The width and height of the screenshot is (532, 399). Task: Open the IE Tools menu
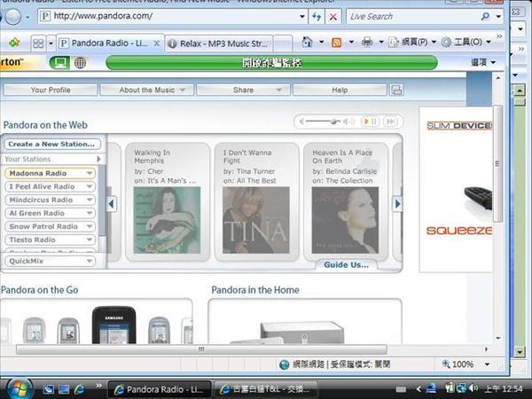[465, 43]
